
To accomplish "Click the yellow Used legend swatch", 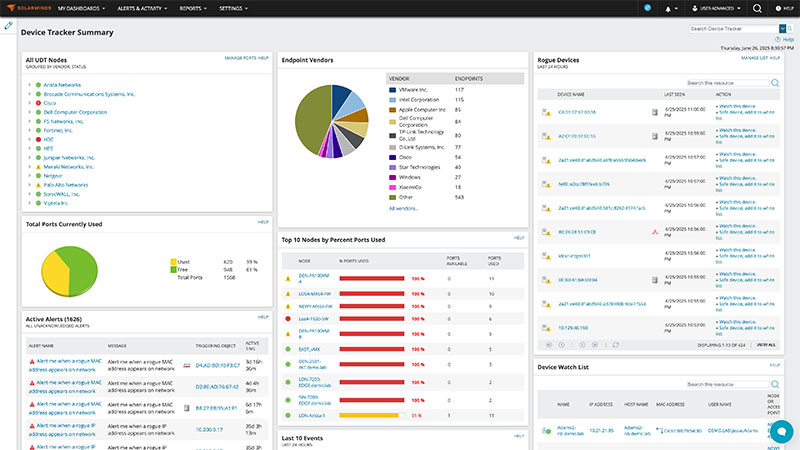I will (173, 262).
